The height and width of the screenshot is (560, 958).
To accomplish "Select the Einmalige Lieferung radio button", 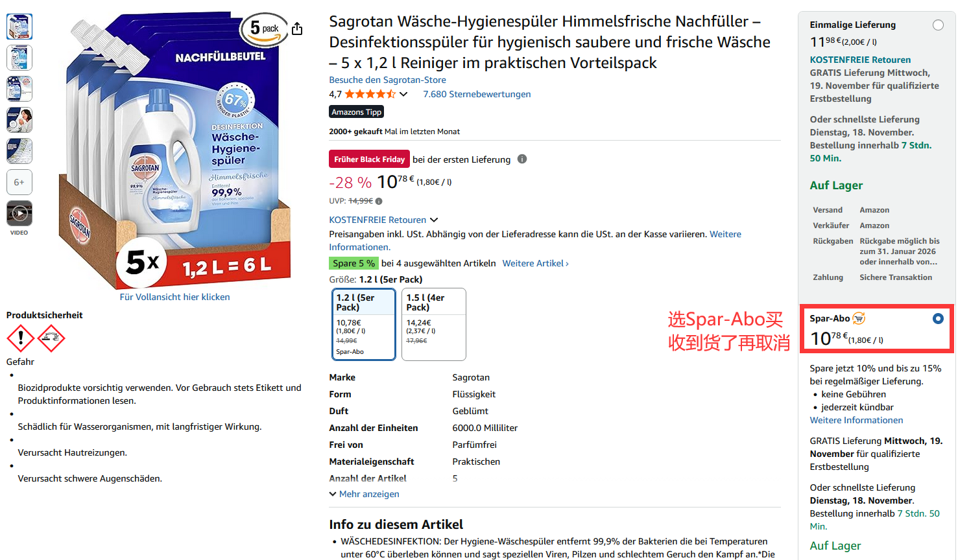I will point(939,25).
